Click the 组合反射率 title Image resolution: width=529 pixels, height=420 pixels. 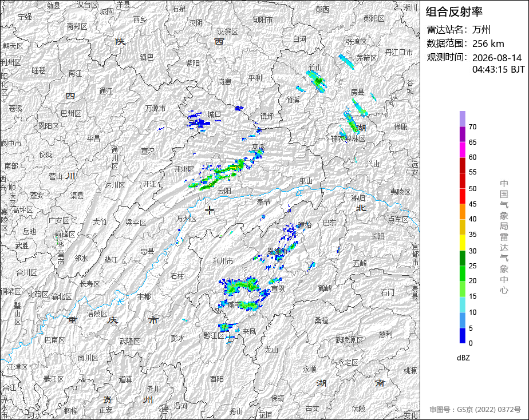click(x=454, y=12)
